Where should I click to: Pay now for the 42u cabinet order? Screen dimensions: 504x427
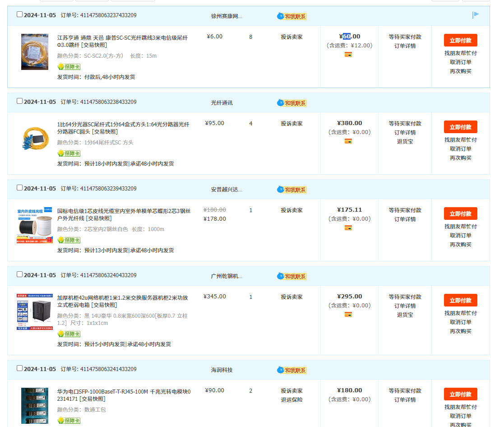tap(460, 300)
